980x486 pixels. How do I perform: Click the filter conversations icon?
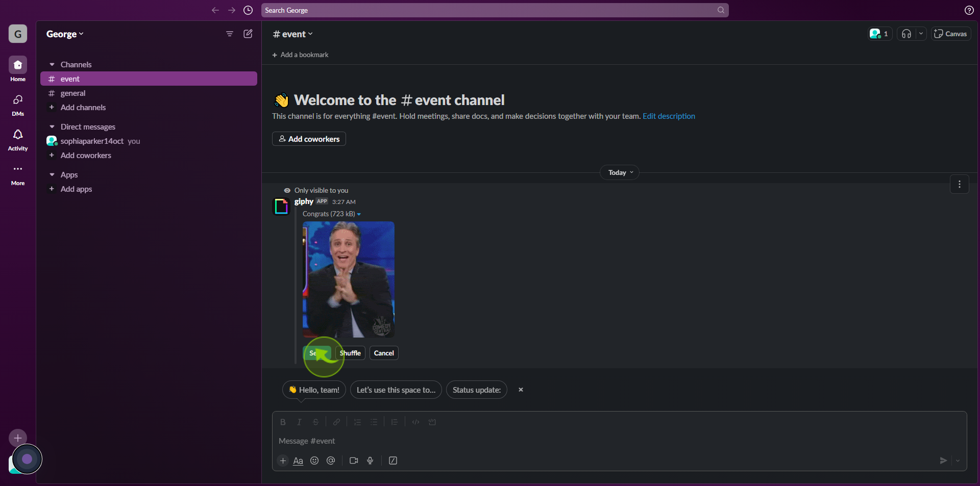(230, 34)
